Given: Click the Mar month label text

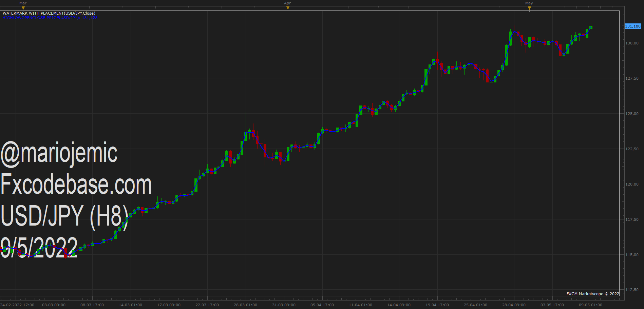Looking at the screenshot, I should click(23, 3).
